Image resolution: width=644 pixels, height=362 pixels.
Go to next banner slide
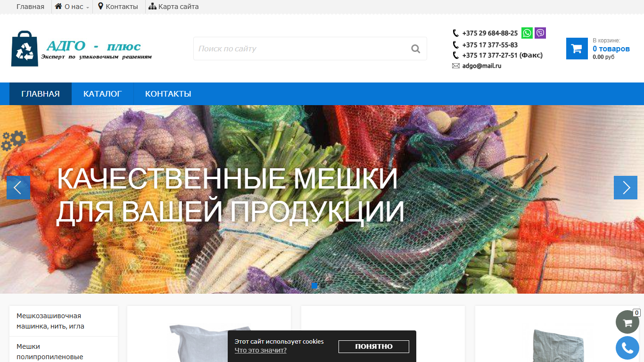tap(626, 188)
